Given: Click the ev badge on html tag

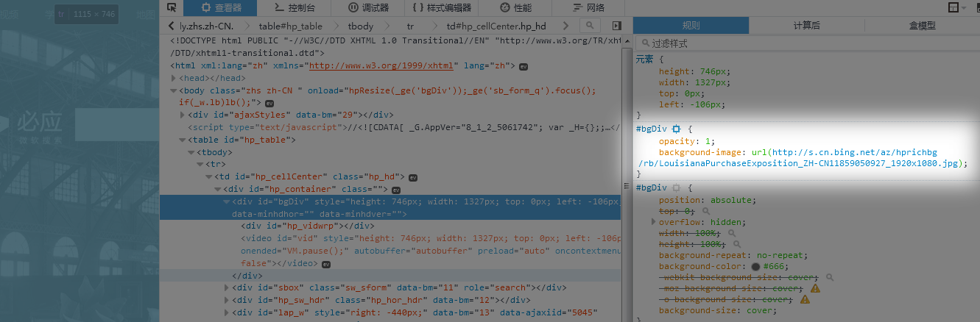Looking at the screenshot, I should (524, 66).
